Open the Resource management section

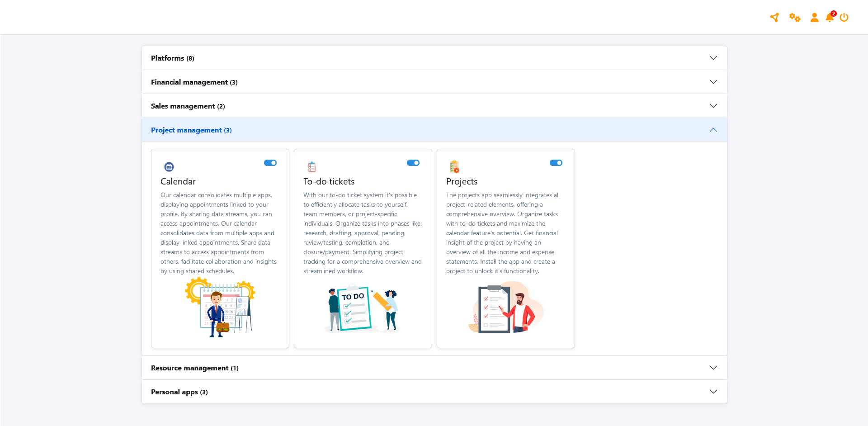click(x=194, y=368)
